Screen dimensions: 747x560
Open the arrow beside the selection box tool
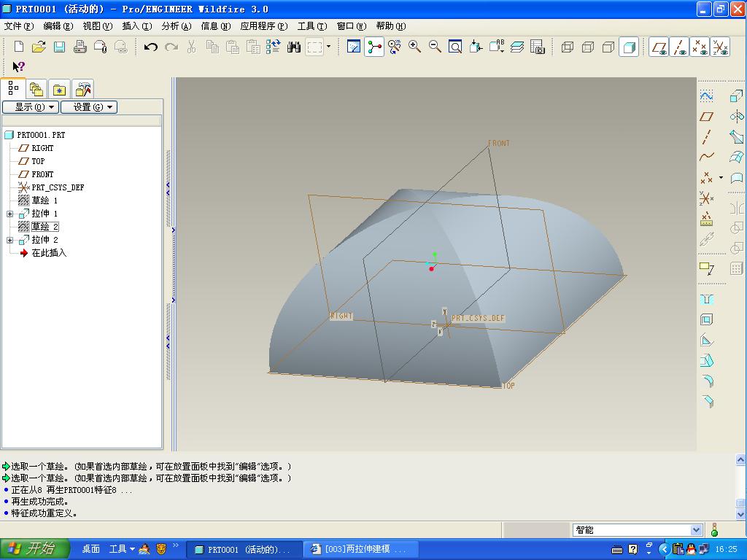pyautogui.click(x=329, y=47)
